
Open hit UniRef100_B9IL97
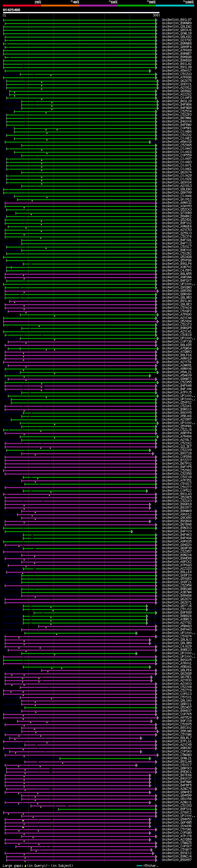point(177,20)
